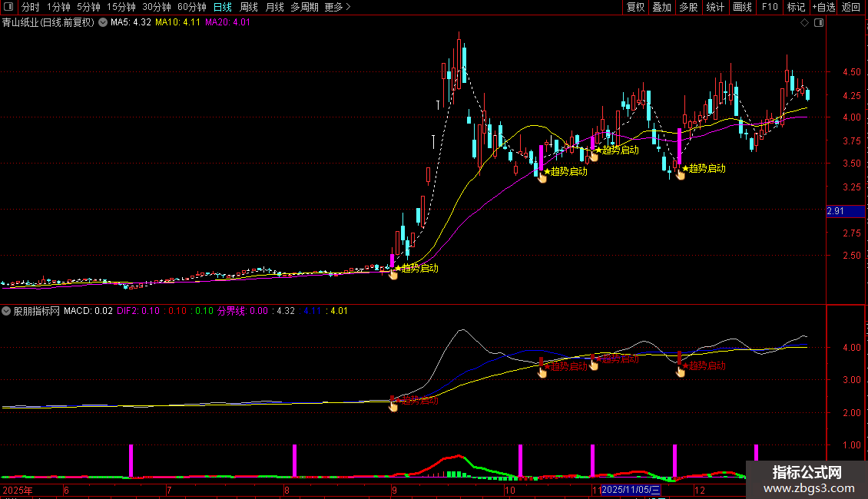Click the December 趋势启动 signal in main chart

click(704, 168)
